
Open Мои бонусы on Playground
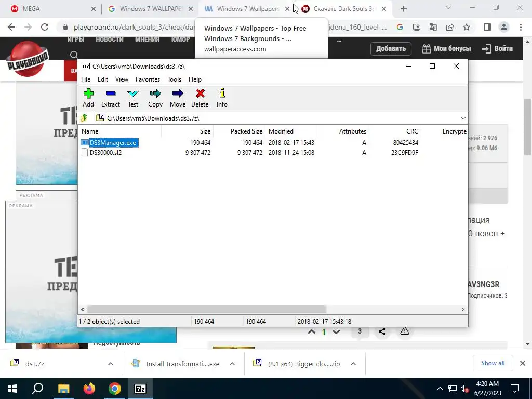point(446,48)
